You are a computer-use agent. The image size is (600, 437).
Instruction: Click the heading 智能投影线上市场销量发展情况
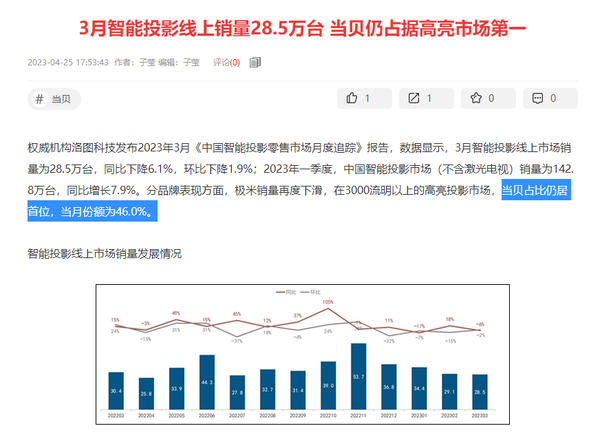coord(104,253)
